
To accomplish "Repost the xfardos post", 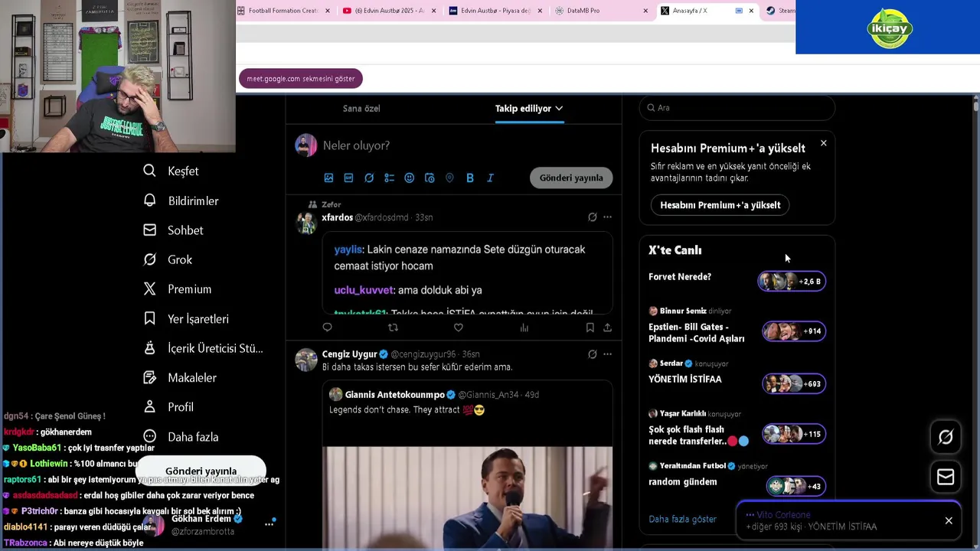I will (393, 328).
